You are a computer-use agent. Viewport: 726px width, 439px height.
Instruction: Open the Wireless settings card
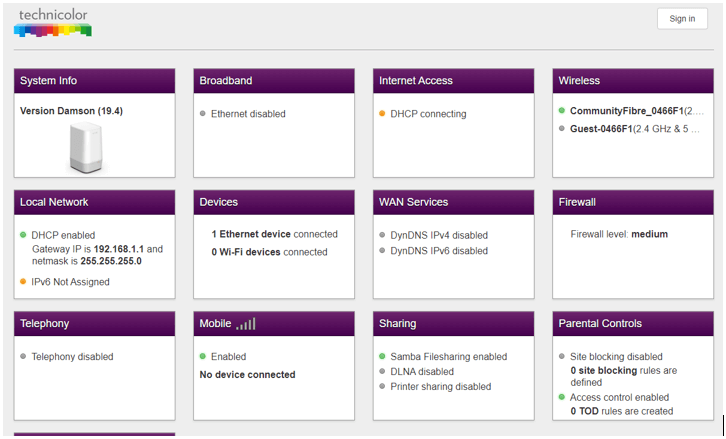pyautogui.click(x=632, y=81)
